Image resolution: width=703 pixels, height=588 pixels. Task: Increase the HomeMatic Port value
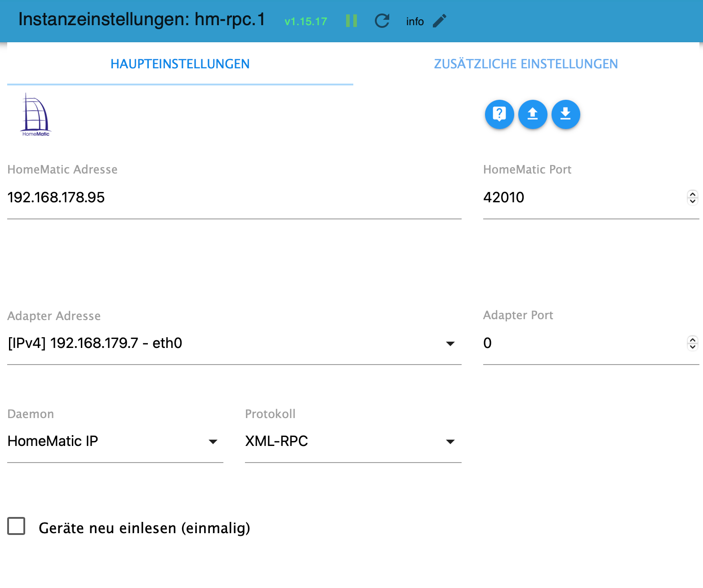tap(693, 194)
